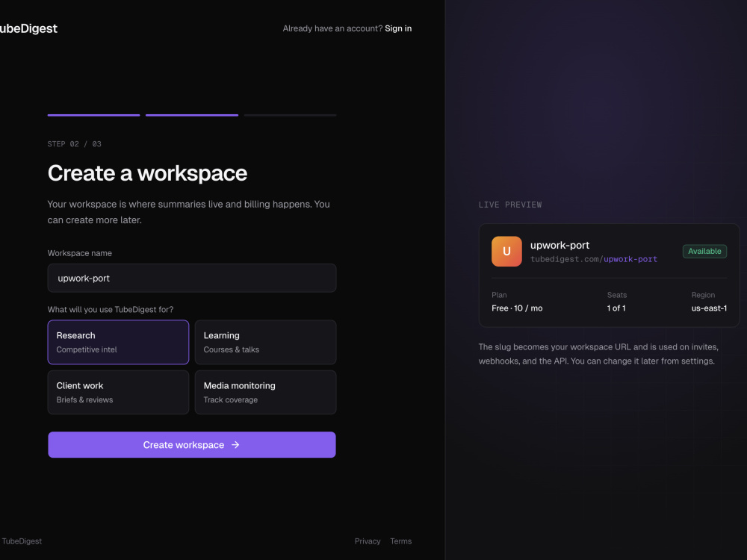Viewport: 747px width, 560px height.
Task: Click 'What will you use TubeDigest for?' label
Action: [x=111, y=310]
